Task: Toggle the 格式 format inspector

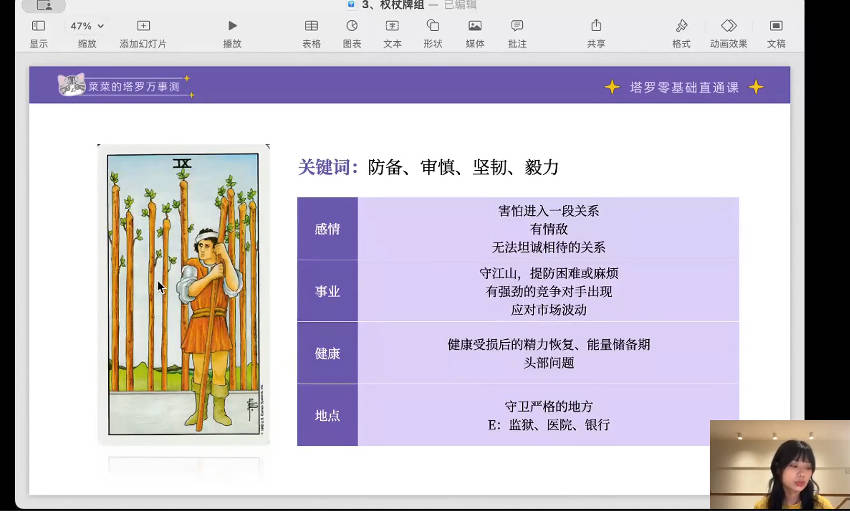Action: [681, 26]
